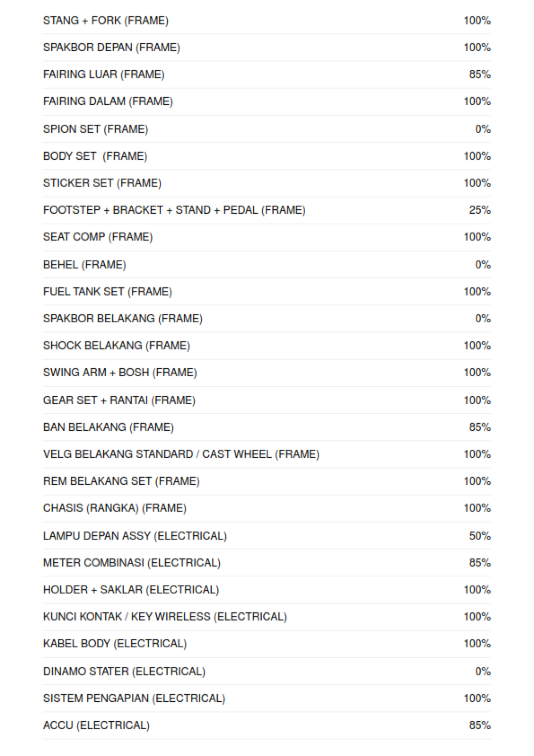
Task: Click the 25% value for FOOTSTEP row
Action: click(x=479, y=210)
